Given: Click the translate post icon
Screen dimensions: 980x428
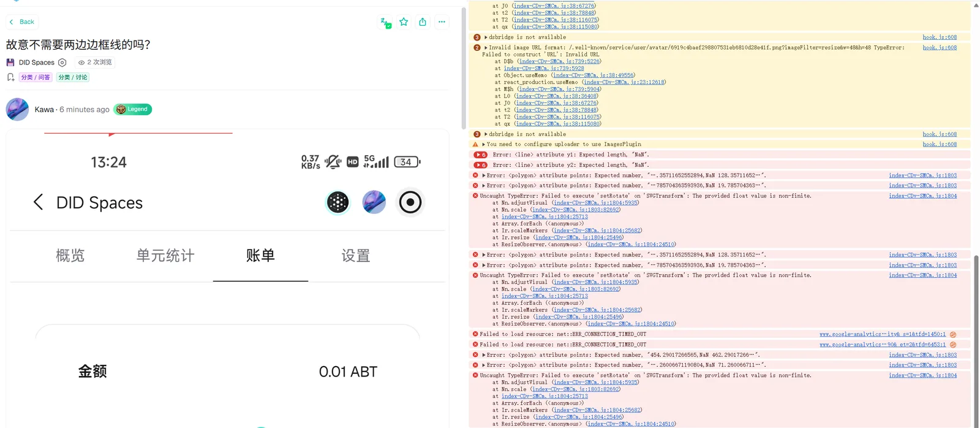Looking at the screenshot, I should click(385, 23).
